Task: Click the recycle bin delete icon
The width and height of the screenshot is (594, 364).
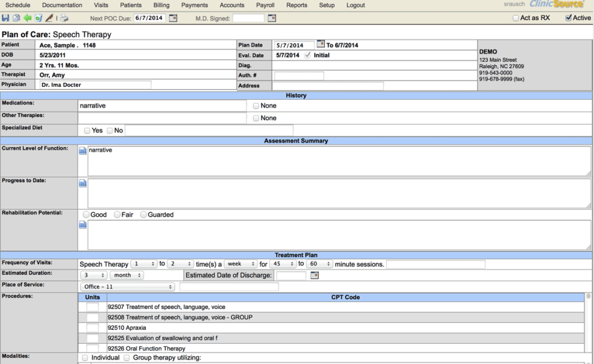Action: [x=38, y=18]
